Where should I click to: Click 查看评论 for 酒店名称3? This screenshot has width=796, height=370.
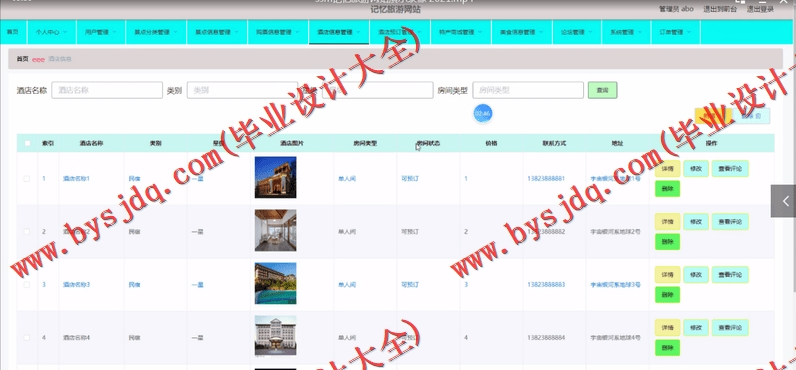[730, 275]
